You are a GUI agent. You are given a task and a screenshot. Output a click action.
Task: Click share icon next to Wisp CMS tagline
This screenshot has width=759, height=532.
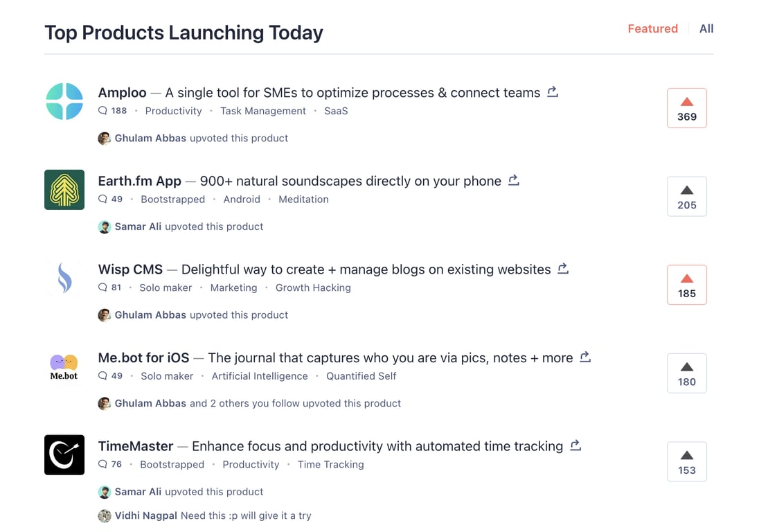click(563, 268)
